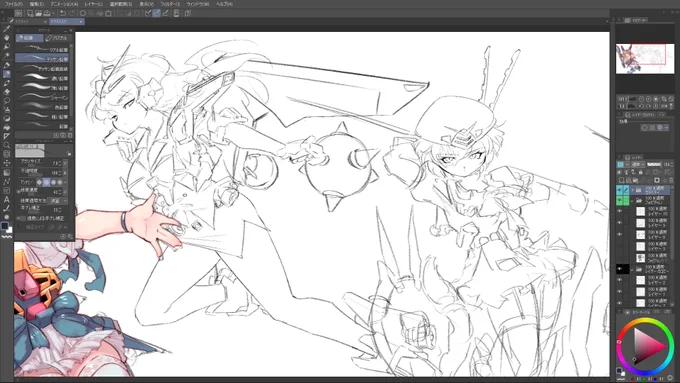Switch to the 鉛筆 (Pencil) sub tool tab
The height and width of the screenshot is (383, 680).
tap(29, 38)
